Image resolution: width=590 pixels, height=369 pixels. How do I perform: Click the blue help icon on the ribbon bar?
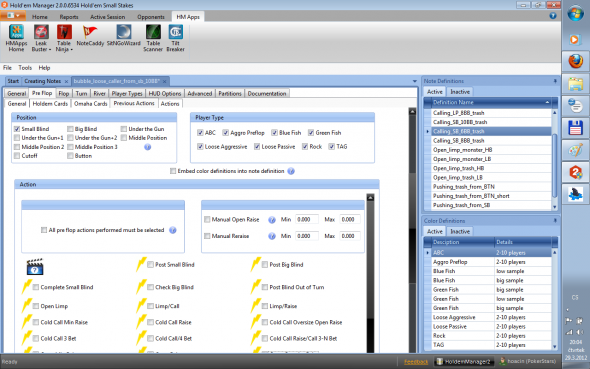[553, 16]
